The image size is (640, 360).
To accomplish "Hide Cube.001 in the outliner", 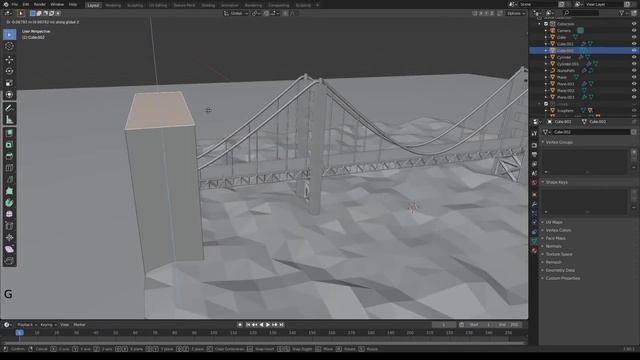I will [634, 44].
